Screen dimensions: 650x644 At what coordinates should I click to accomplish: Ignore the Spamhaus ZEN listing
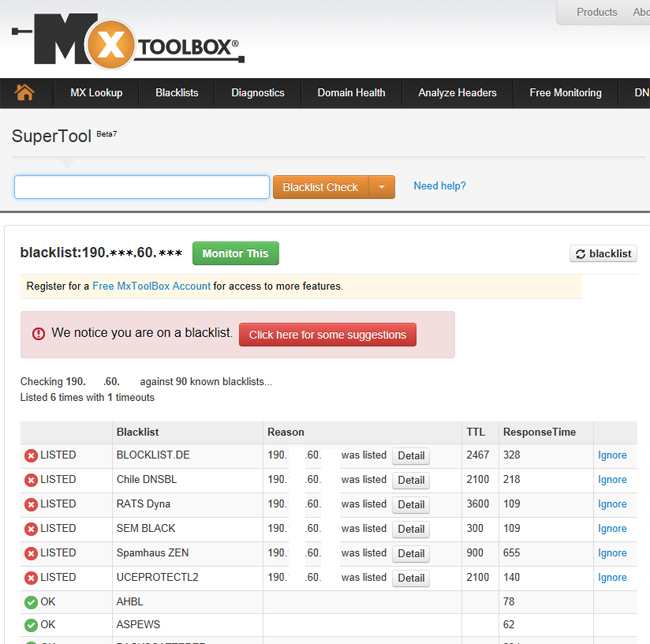pyautogui.click(x=612, y=553)
